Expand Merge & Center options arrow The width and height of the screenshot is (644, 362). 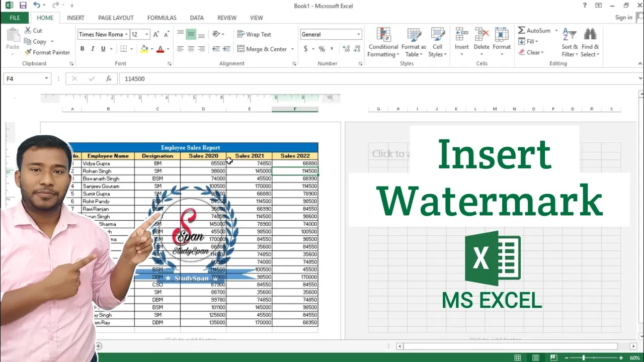tap(292, 49)
